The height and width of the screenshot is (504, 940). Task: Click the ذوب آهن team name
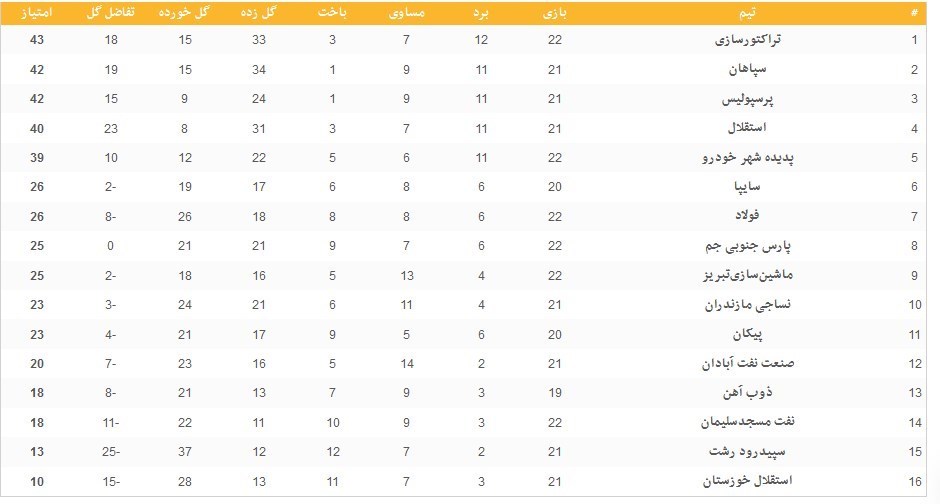(767, 392)
